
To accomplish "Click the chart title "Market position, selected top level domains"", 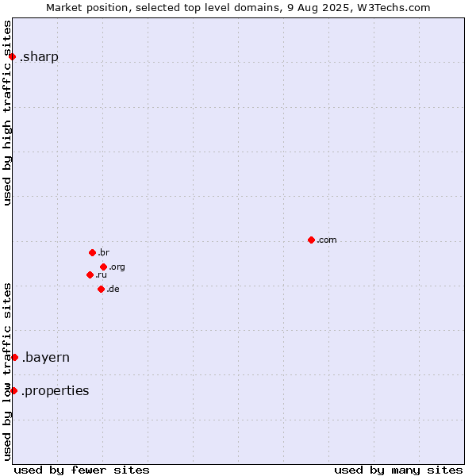I will point(163,8).
